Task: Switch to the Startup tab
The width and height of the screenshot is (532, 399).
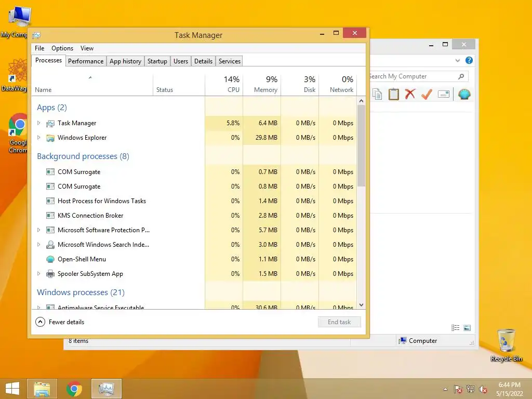Action: click(x=157, y=61)
